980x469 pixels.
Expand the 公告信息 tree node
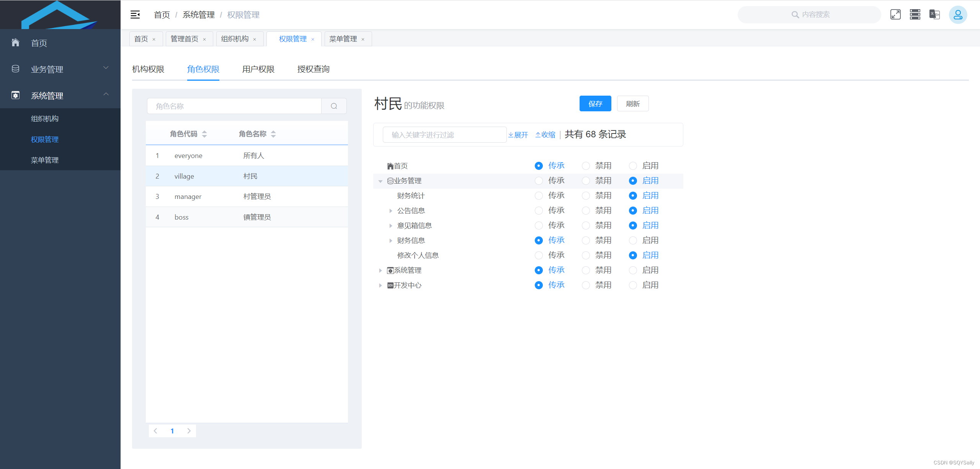pos(390,210)
